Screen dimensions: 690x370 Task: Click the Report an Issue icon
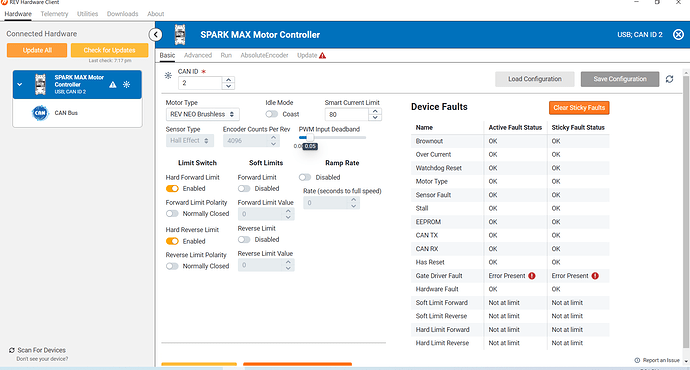(x=637, y=360)
